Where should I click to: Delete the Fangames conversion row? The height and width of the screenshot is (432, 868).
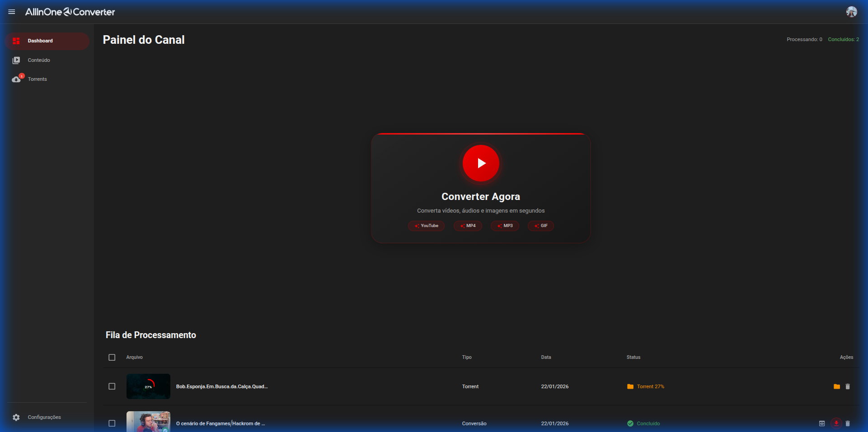point(848,423)
